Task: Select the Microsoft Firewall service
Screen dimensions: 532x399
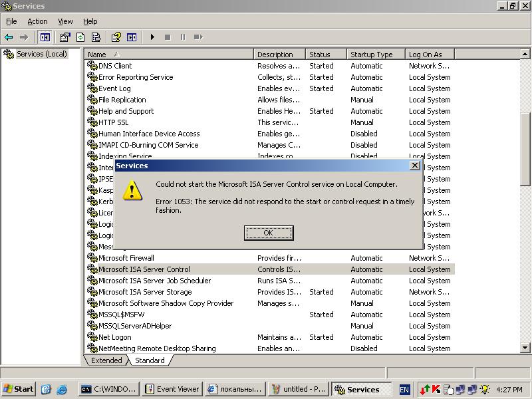Action: pos(126,258)
